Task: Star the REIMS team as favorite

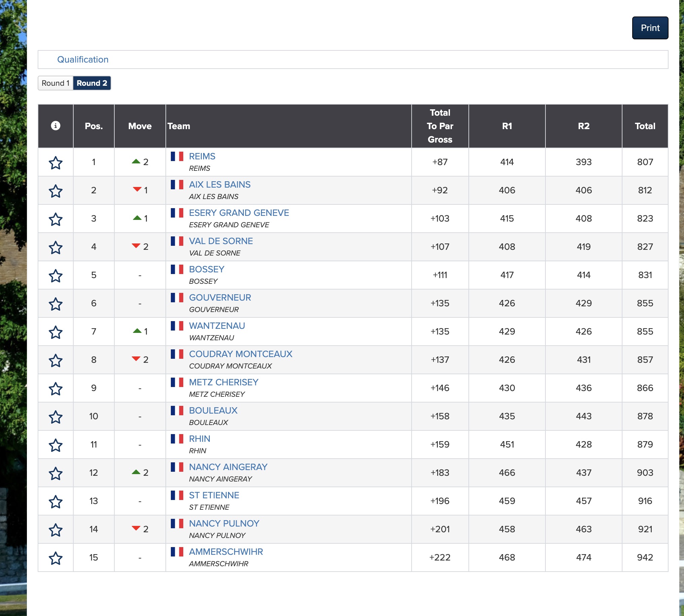Action: pos(55,163)
